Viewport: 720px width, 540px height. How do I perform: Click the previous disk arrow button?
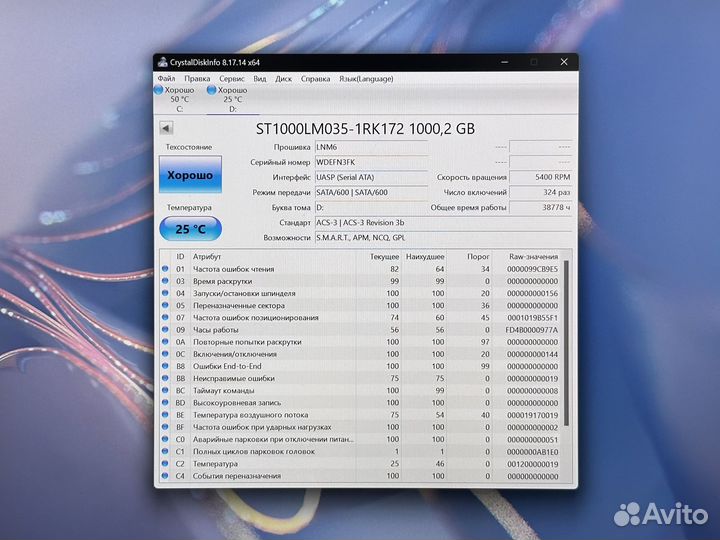pyautogui.click(x=166, y=128)
